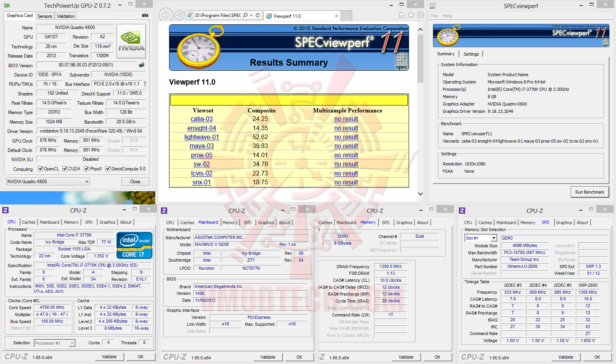This screenshot has height=364, width=616.
Task: Open the Help menu in SPECviewperf
Action: [x=447, y=16]
